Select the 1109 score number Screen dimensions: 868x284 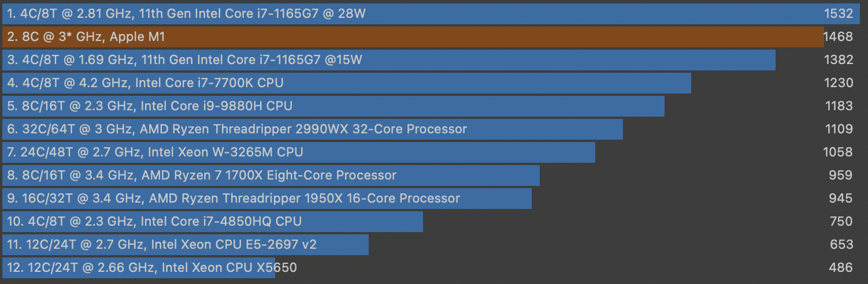(x=839, y=129)
